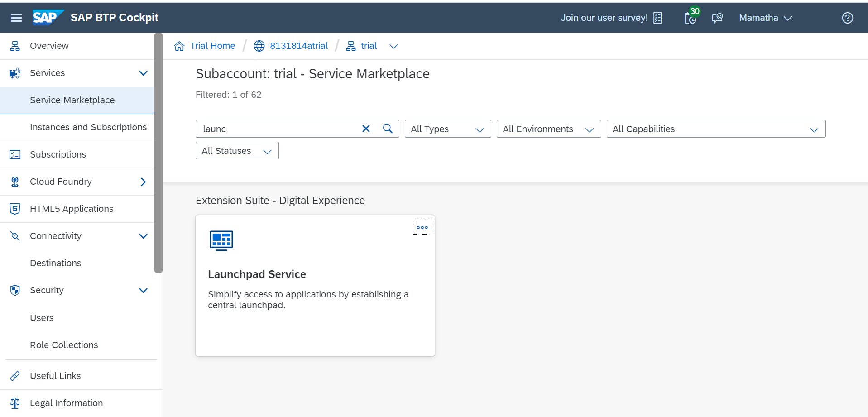This screenshot has width=868, height=417.
Task: Click the Security shield icon
Action: 15,290
